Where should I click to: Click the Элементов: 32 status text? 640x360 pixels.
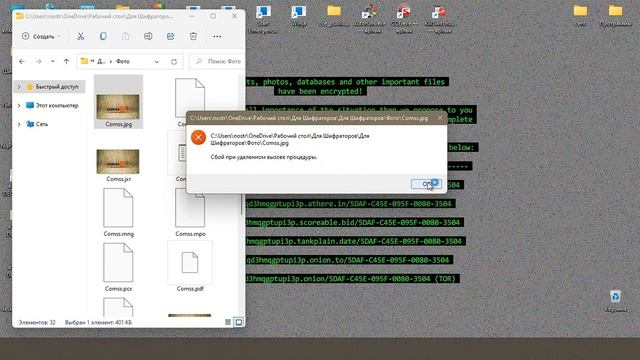coord(37,322)
